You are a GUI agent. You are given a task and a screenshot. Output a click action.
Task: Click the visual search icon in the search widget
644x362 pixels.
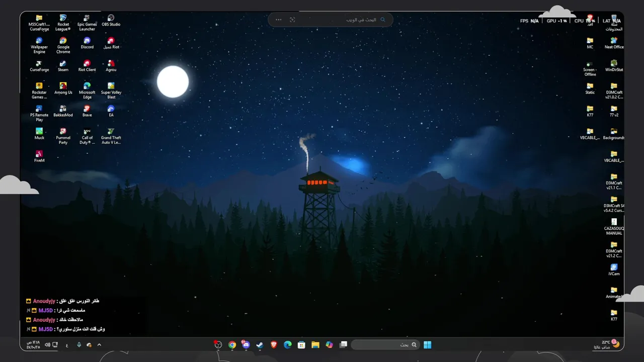click(292, 20)
